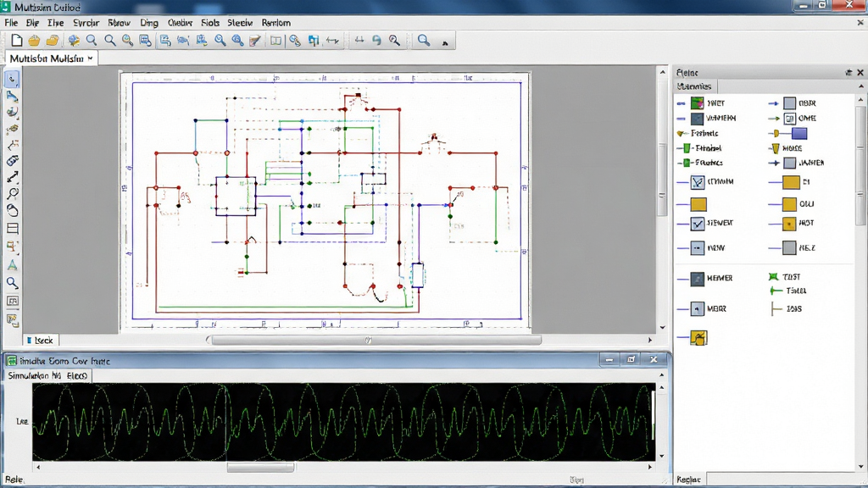Screen dimensions: 868x488
Task: Click the open folder icon in toolbar
Action: click(x=53, y=41)
